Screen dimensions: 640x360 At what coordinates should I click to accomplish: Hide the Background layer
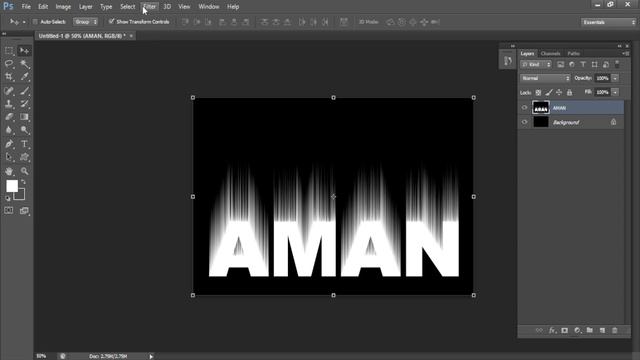524,122
